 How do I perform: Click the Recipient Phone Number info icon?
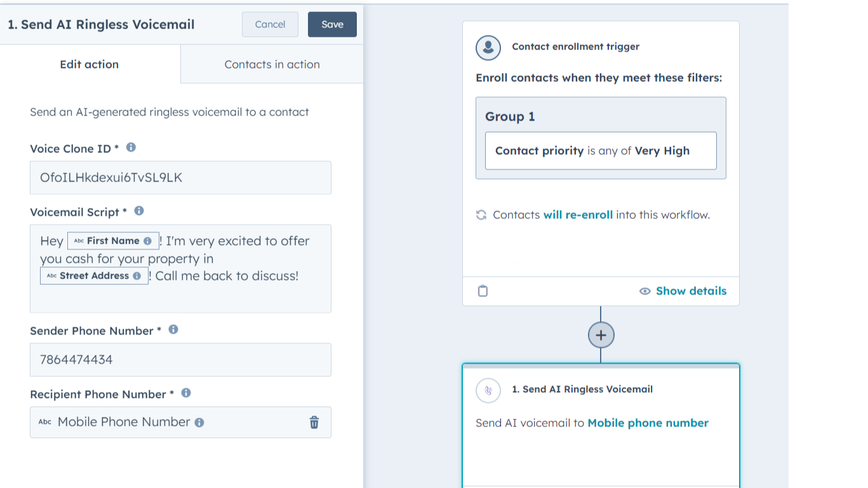point(186,393)
